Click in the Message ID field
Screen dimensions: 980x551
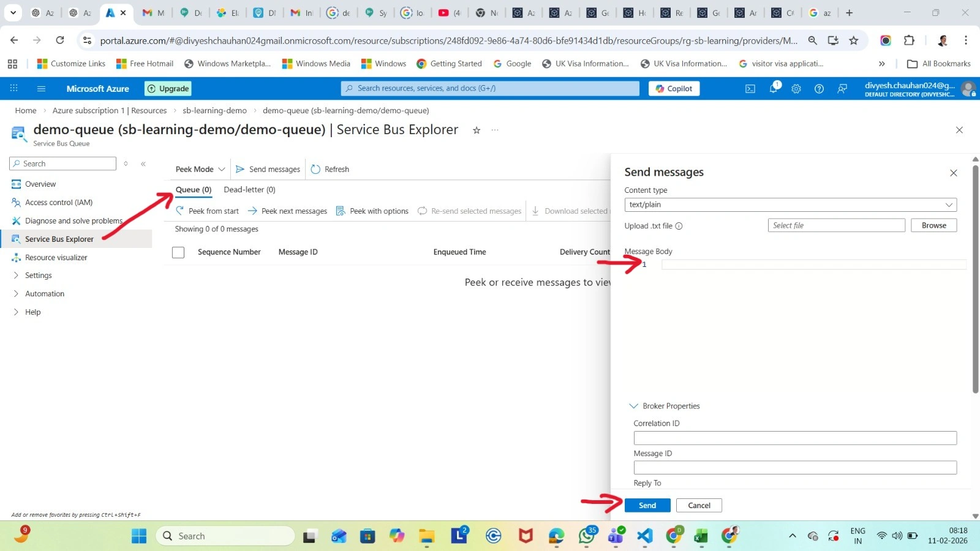pos(795,468)
